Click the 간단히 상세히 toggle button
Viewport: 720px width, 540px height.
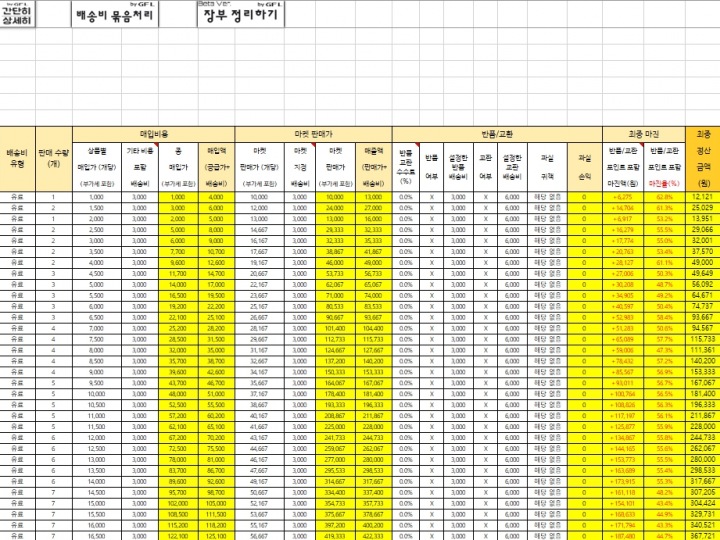click(x=17, y=15)
